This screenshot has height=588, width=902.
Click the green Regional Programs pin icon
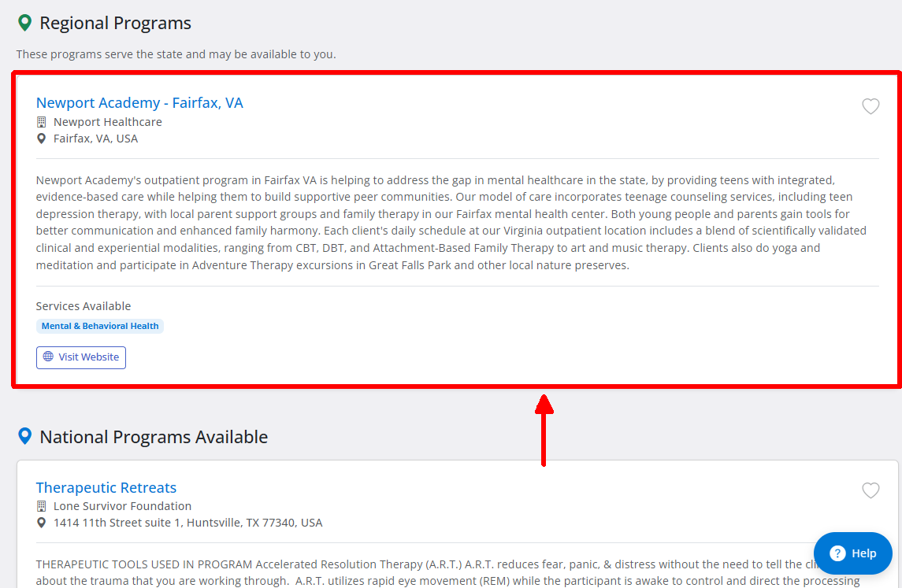24,23
